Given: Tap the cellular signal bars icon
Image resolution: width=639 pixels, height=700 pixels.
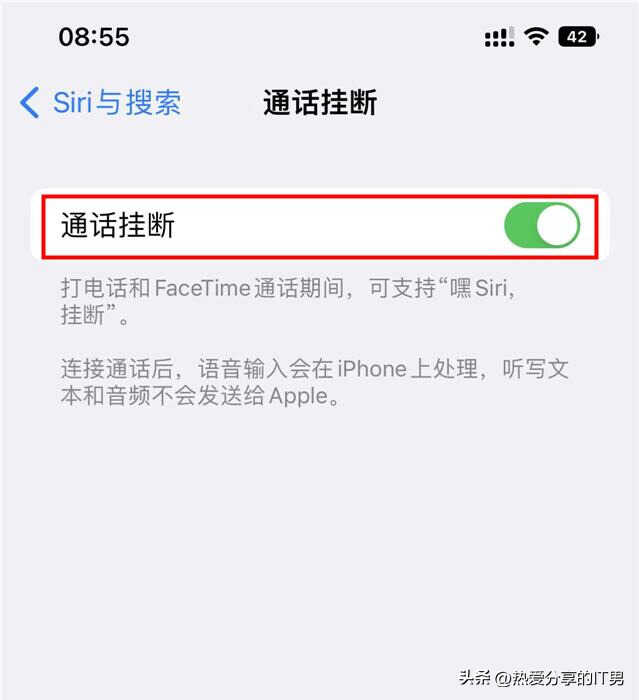Looking at the screenshot, I should (500, 37).
